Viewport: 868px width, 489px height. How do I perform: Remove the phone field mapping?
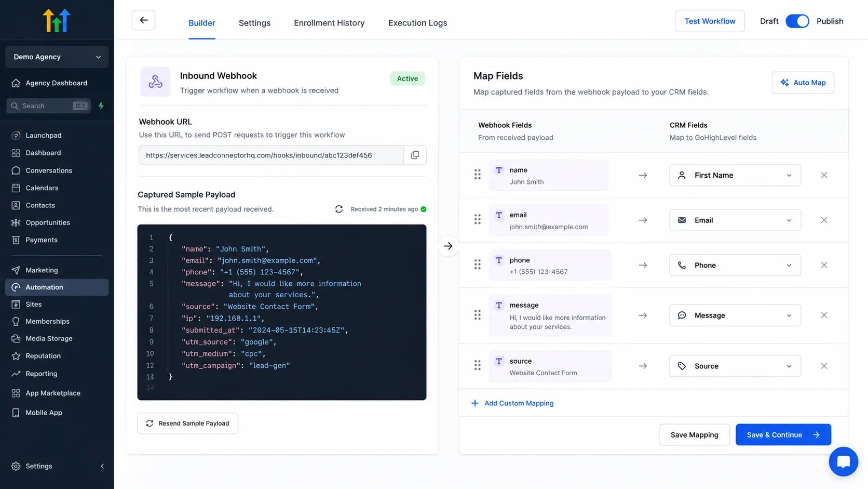point(824,265)
